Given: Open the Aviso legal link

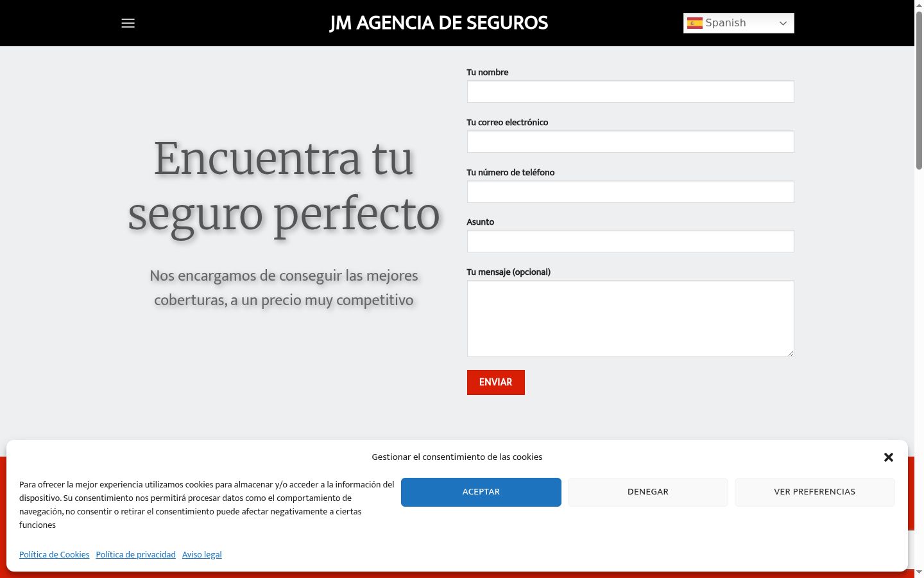Looking at the screenshot, I should pos(202,555).
